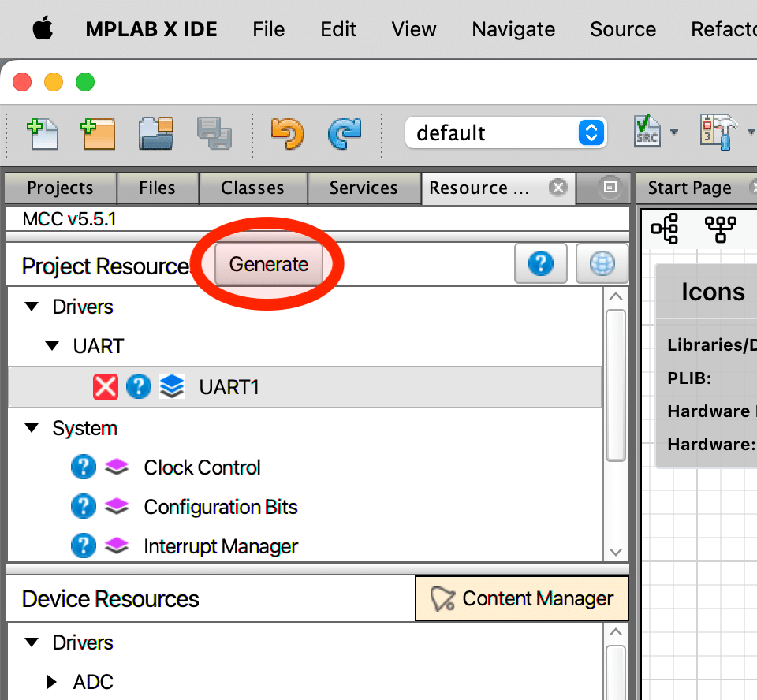This screenshot has width=757, height=700.
Task: Open help for UART1
Action: (139, 387)
